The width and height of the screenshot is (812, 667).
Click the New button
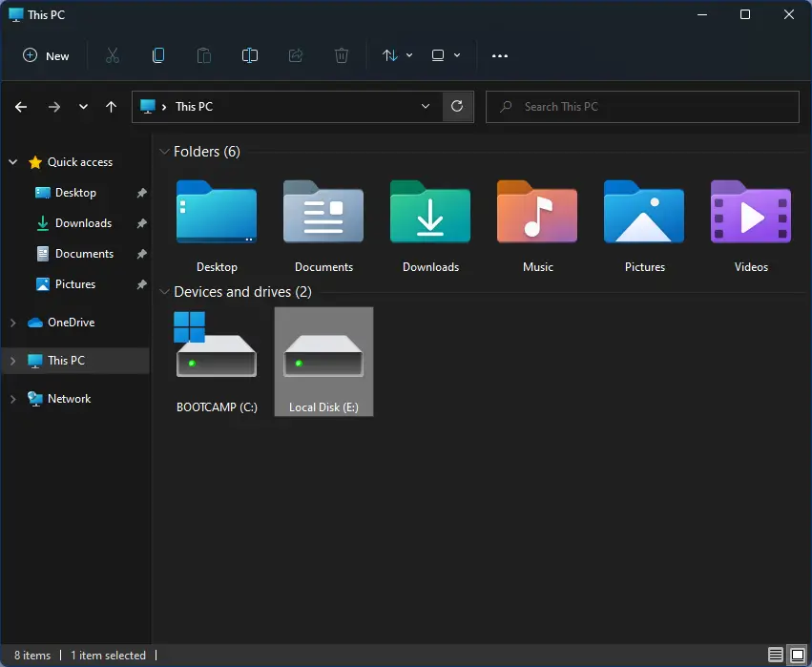[x=46, y=56]
